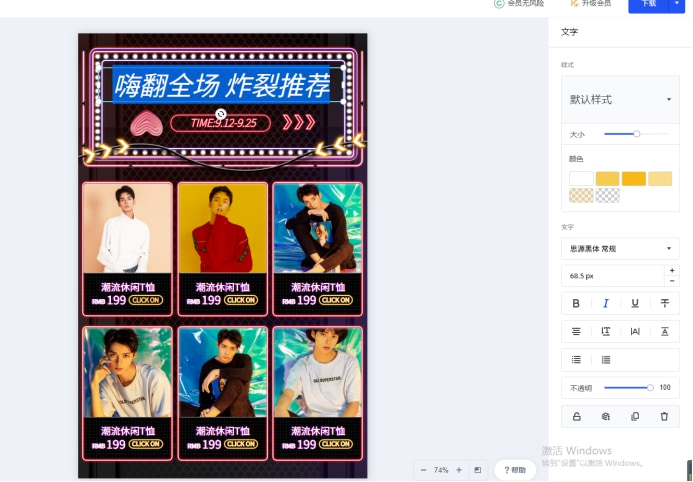
Task: Toggle italic text formatting
Action: [x=605, y=304]
